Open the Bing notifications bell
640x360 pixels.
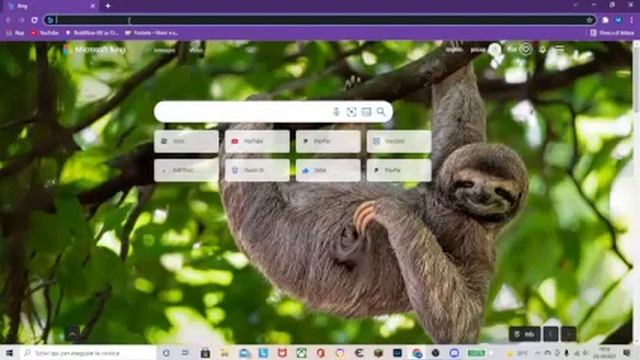(542, 49)
